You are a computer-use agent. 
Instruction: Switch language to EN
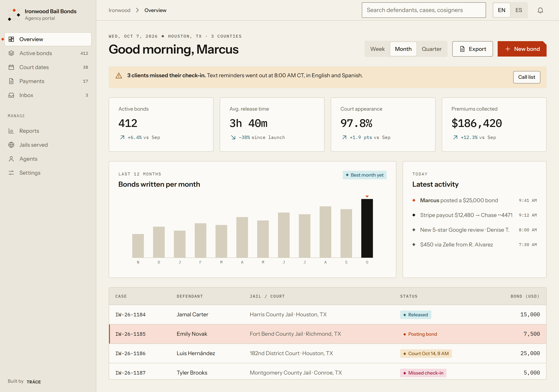502,10
